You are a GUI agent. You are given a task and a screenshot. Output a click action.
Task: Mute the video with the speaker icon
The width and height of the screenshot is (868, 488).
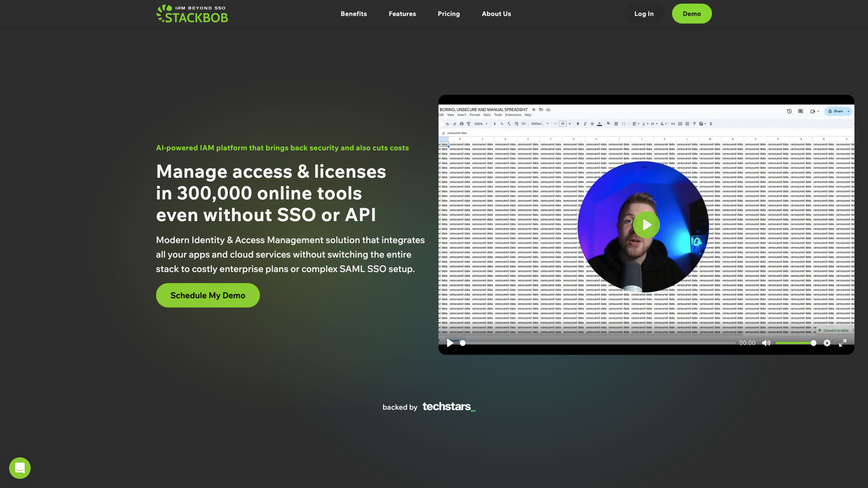coord(766,343)
